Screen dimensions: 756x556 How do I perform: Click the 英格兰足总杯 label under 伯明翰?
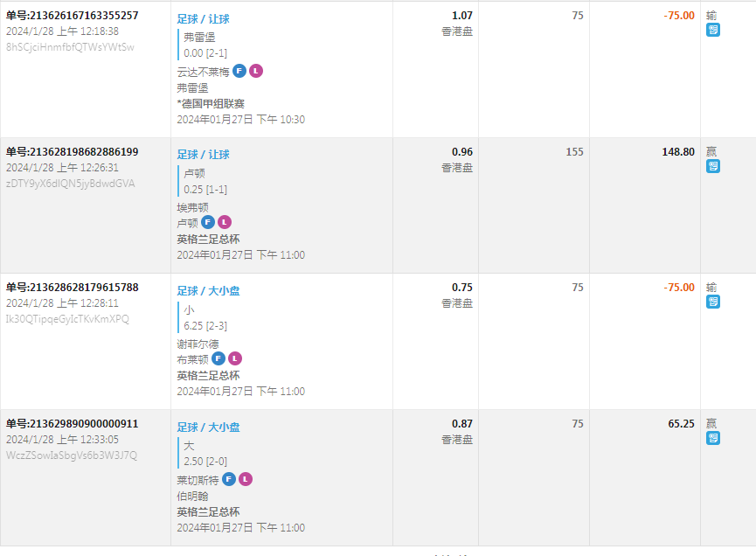click(x=208, y=512)
